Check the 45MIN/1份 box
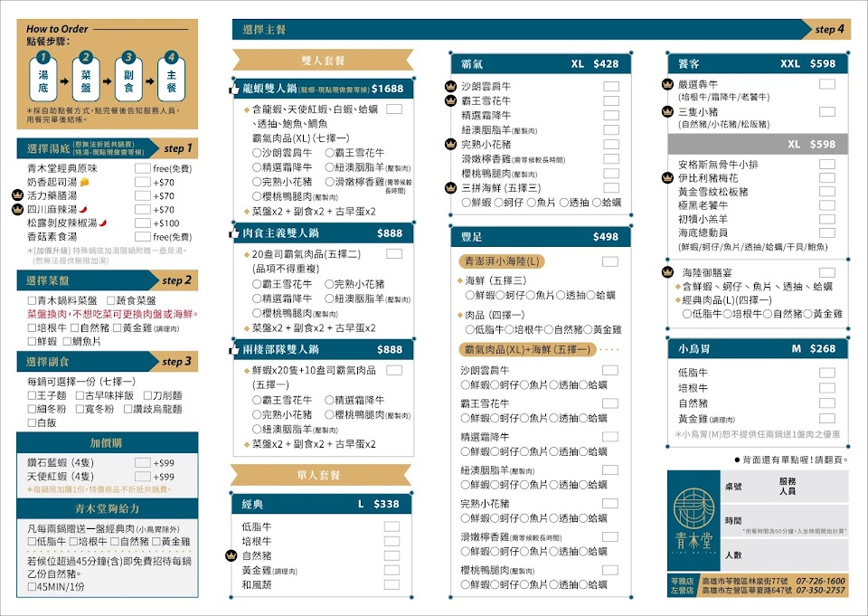 pos(33,587)
